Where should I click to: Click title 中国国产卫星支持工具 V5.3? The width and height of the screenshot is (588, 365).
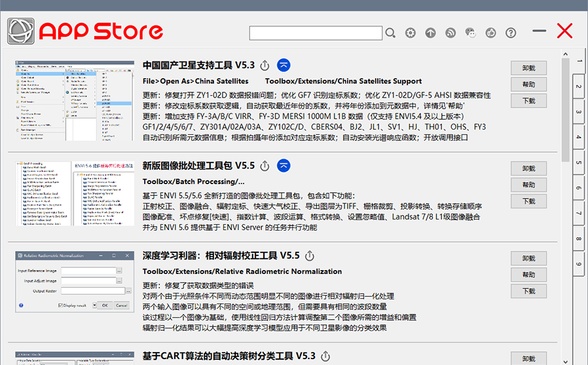pyautogui.click(x=198, y=66)
